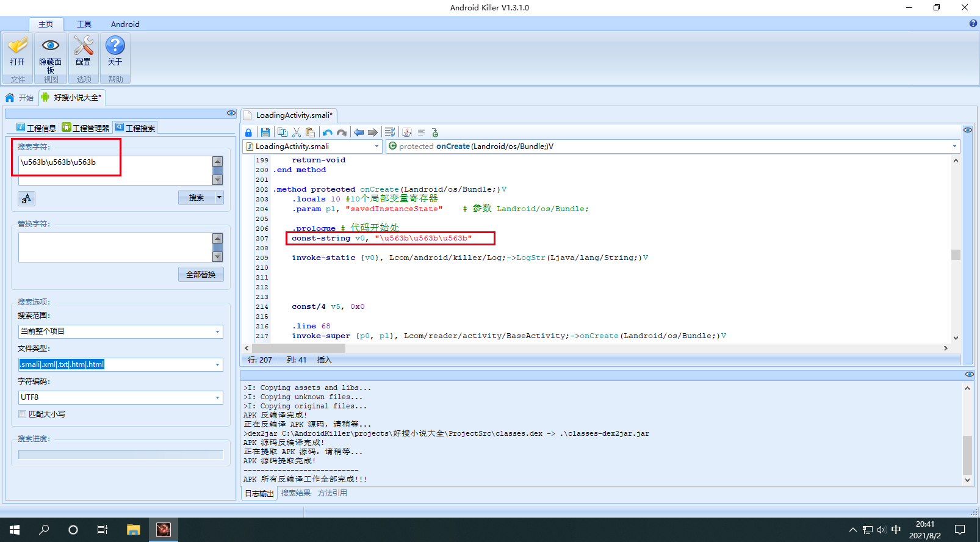Open the 开始 start tab
The width and height of the screenshot is (980, 542).
coord(20,98)
